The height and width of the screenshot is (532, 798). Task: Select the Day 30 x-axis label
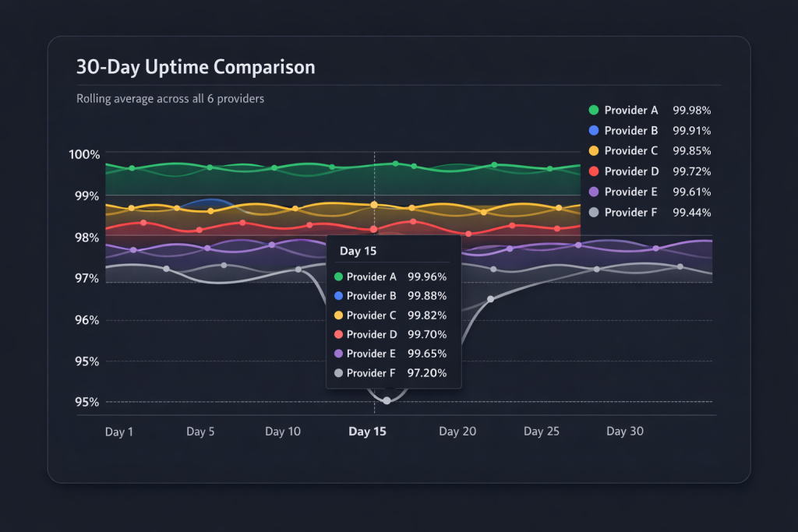(x=625, y=432)
